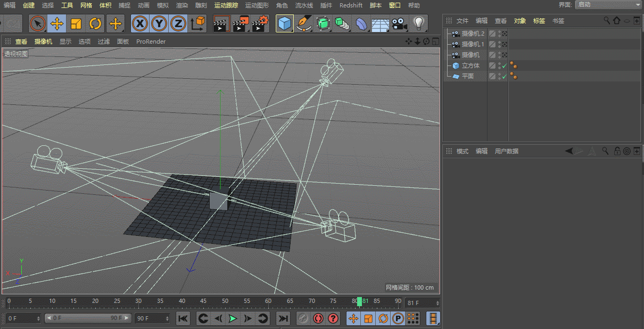Click the Cube primitive icon
Viewport: 644px width, 329px height.
285,23
